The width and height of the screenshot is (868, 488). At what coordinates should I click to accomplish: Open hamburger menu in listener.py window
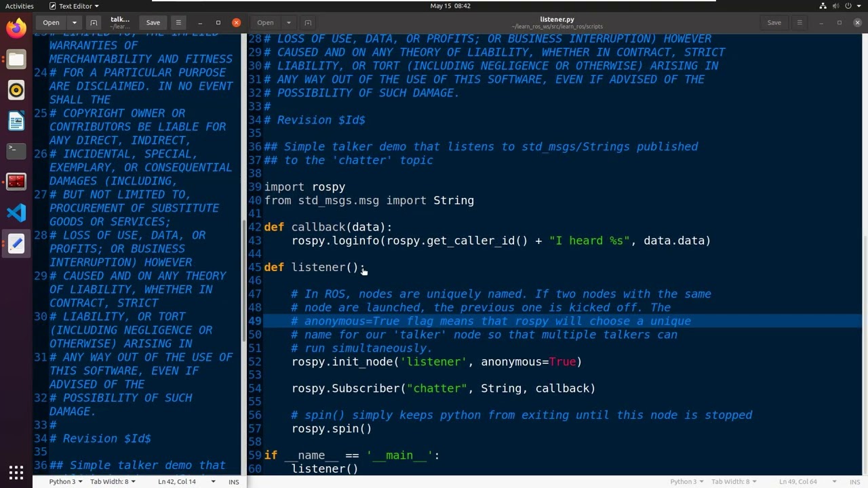coord(799,22)
